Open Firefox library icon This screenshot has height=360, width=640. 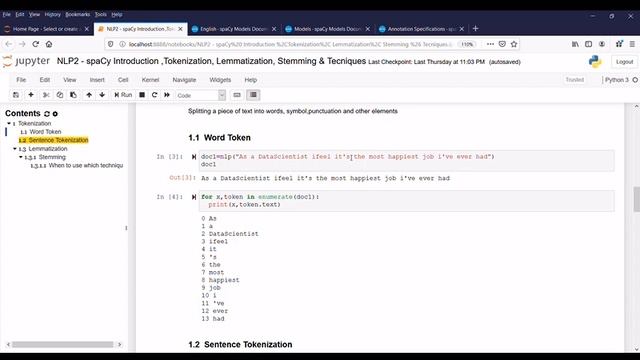click(x=575, y=44)
